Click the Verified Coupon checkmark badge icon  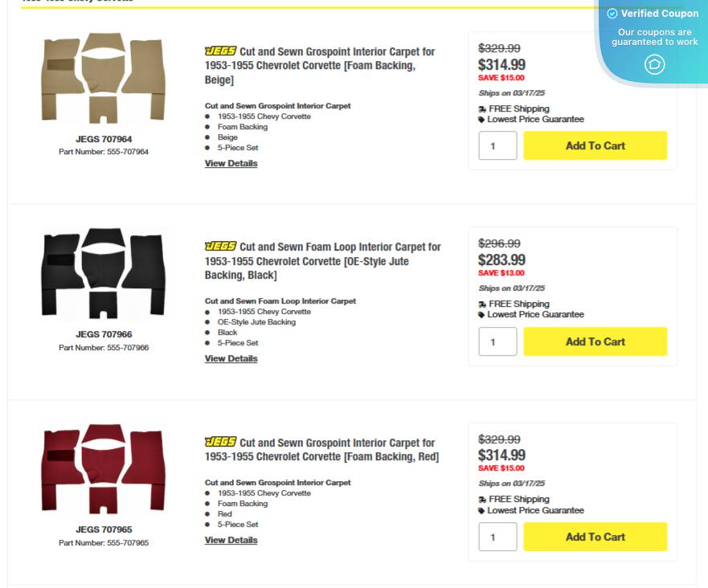click(612, 13)
